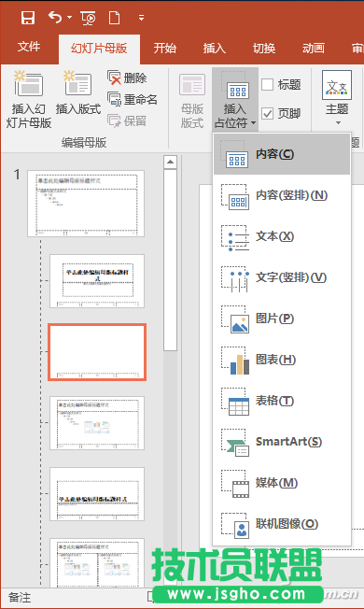Select slide master thumbnail number 1
364x609 pixels.
[86, 204]
